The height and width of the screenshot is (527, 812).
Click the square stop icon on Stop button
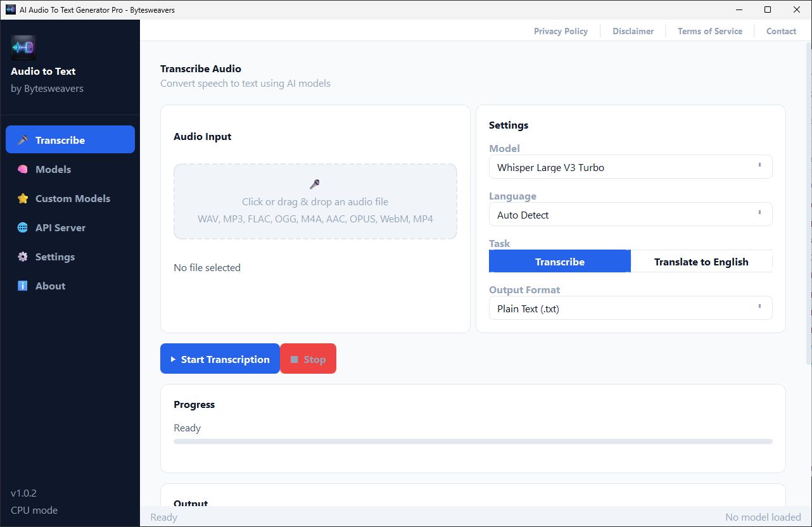coord(294,359)
